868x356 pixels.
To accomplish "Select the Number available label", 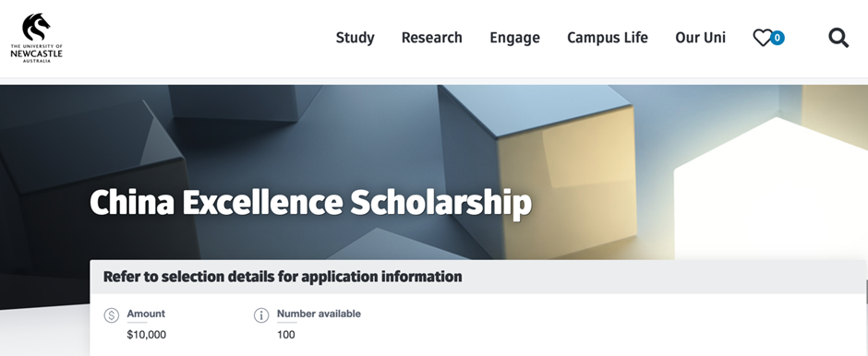I will click(x=319, y=314).
